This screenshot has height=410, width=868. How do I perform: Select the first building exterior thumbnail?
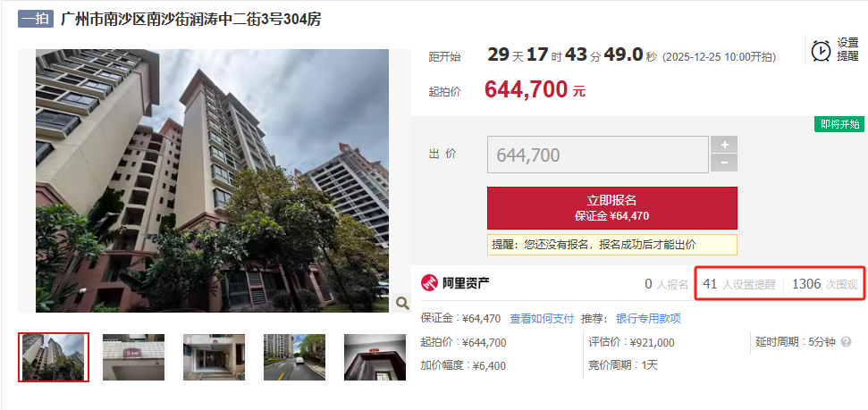53,357
